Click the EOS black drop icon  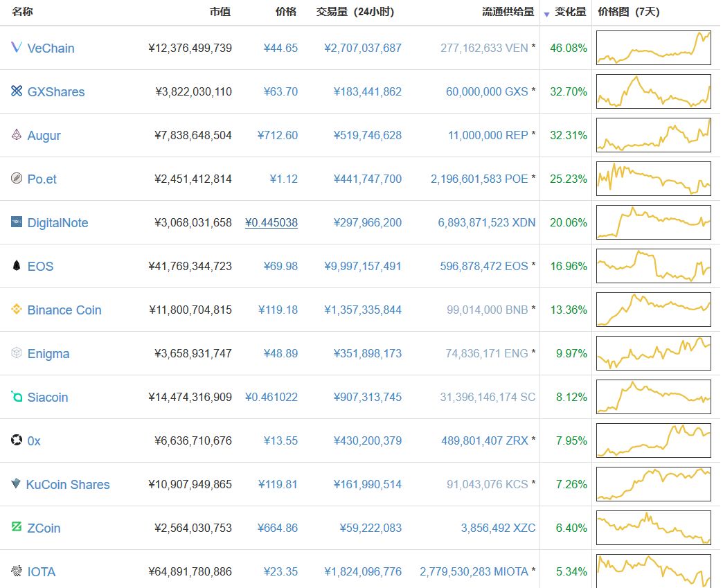(17, 266)
